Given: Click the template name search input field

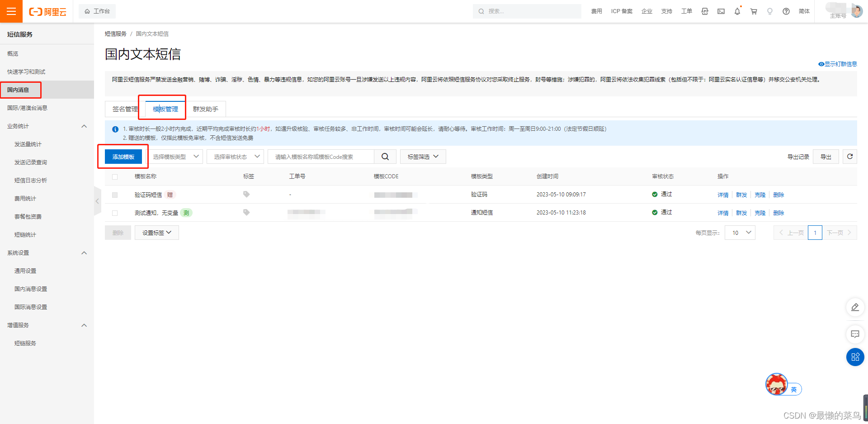Looking at the screenshot, I should coord(321,156).
